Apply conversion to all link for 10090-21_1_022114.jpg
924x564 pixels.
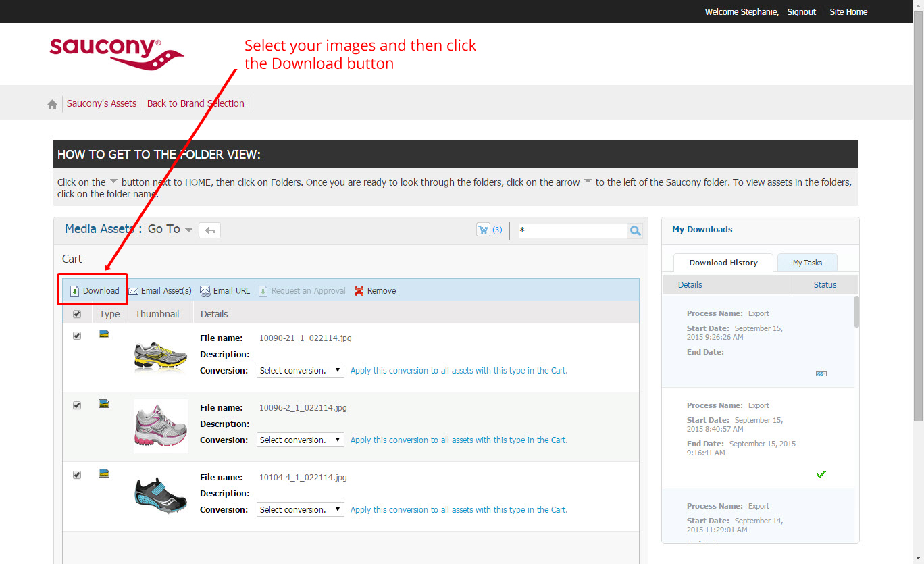(459, 370)
